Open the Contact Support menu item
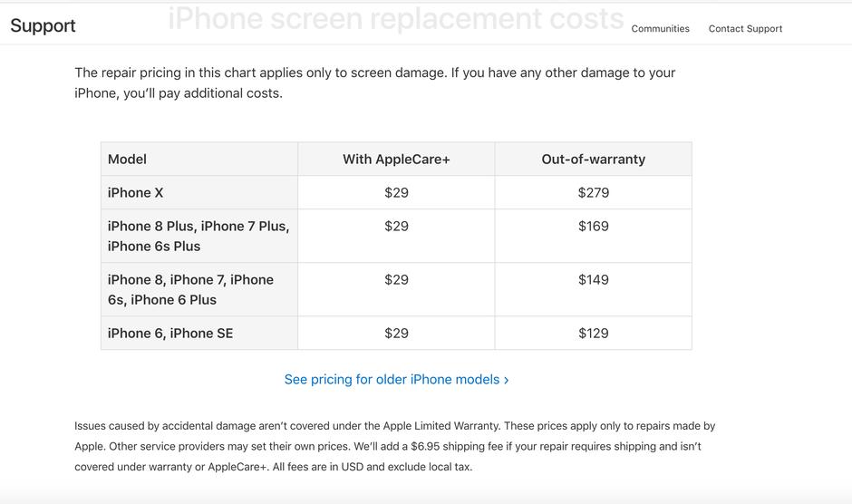The height and width of the screenshot is (504, 852). pos(745,29)
